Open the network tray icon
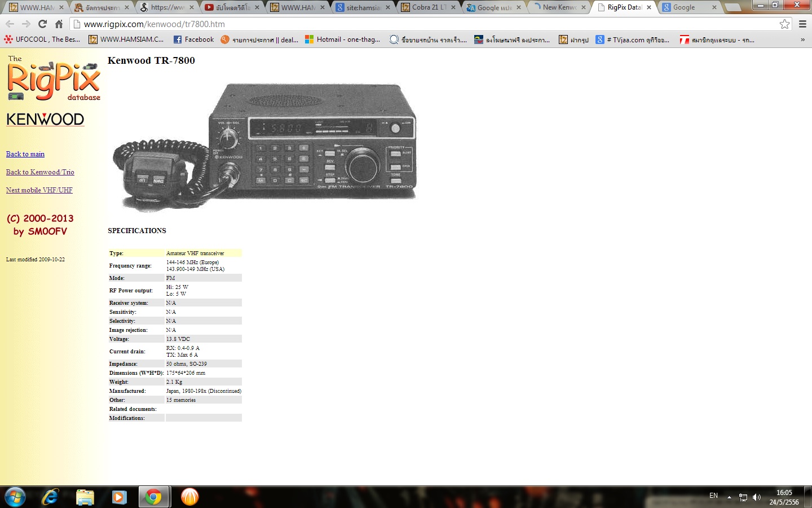The width and height of the screenshot is (812, 508). (743, 497)
